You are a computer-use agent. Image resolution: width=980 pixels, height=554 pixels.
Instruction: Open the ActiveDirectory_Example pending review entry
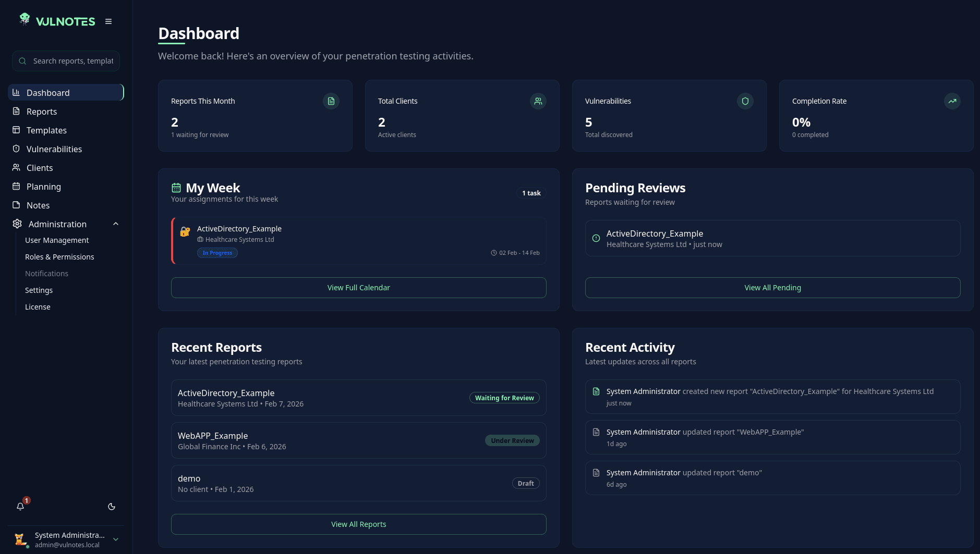click(772, 238)
